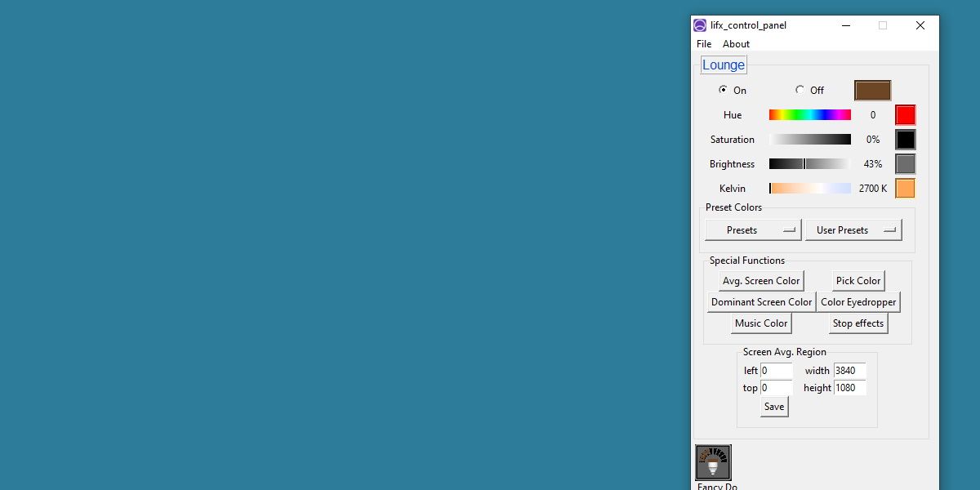Click the height field showing 1080

[x=849, y=388]
